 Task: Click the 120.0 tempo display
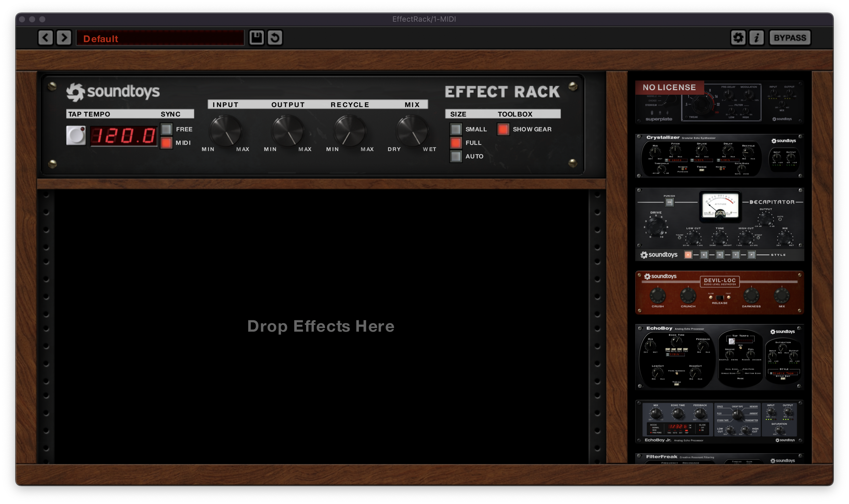[x=123, y=136]
